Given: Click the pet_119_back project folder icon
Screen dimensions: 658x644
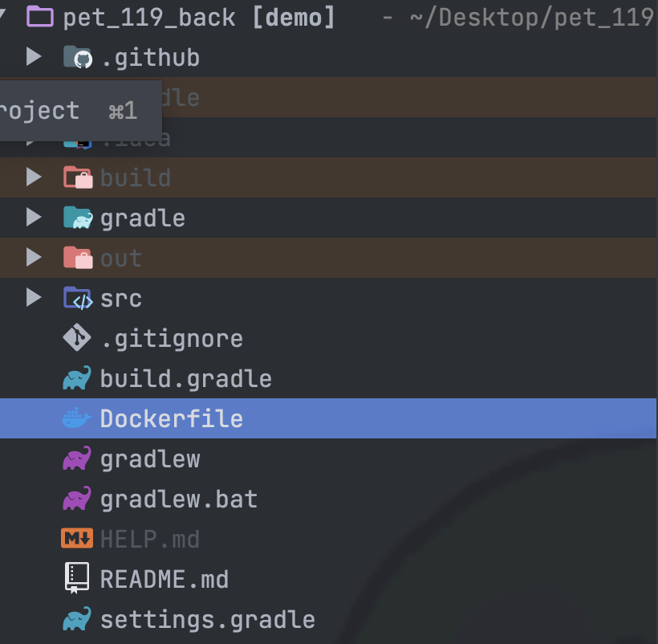Looking at the screenshot, I should point(40,17).
